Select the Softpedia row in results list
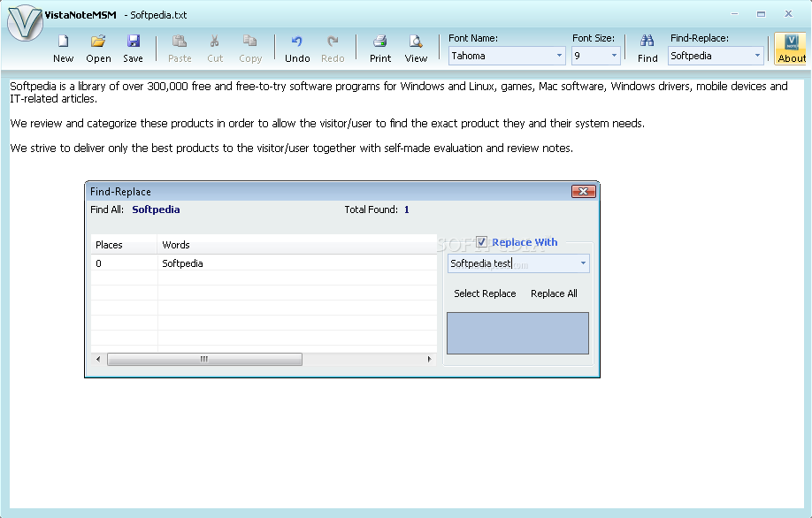 pyautogui.click(x=264, y=263)
